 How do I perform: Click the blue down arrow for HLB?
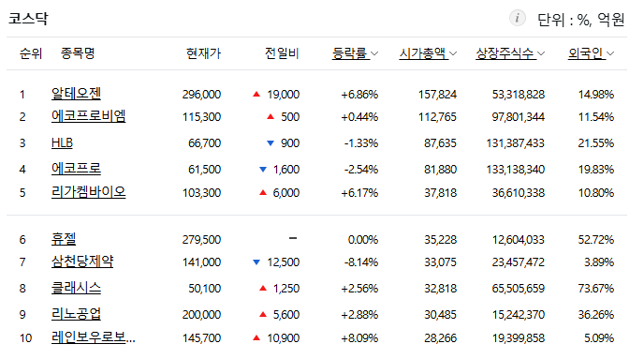tap(271, 143)
